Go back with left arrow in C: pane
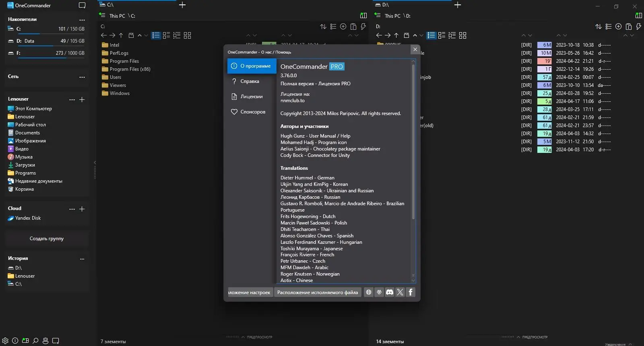Image resolution: width=644 pixels, height=346 pixels. (x=103, y=35)
